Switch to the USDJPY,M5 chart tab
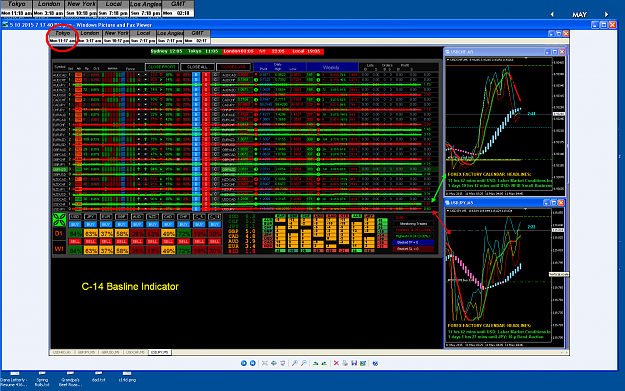Screen dimensions: 625x391 point(160,352)
